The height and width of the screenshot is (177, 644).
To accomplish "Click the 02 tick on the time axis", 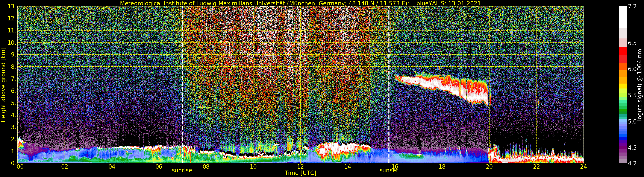I will (65, 167).
